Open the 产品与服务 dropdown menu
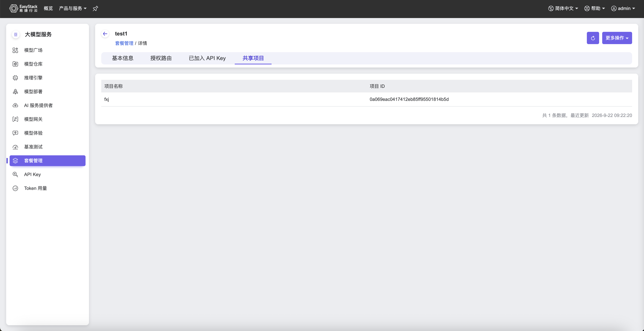 73,8
